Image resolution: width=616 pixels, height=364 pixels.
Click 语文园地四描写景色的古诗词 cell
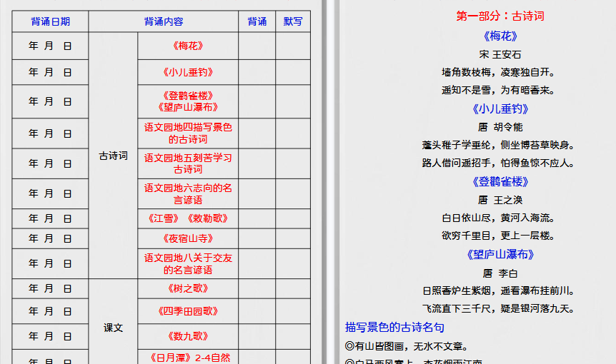[188, 133]
